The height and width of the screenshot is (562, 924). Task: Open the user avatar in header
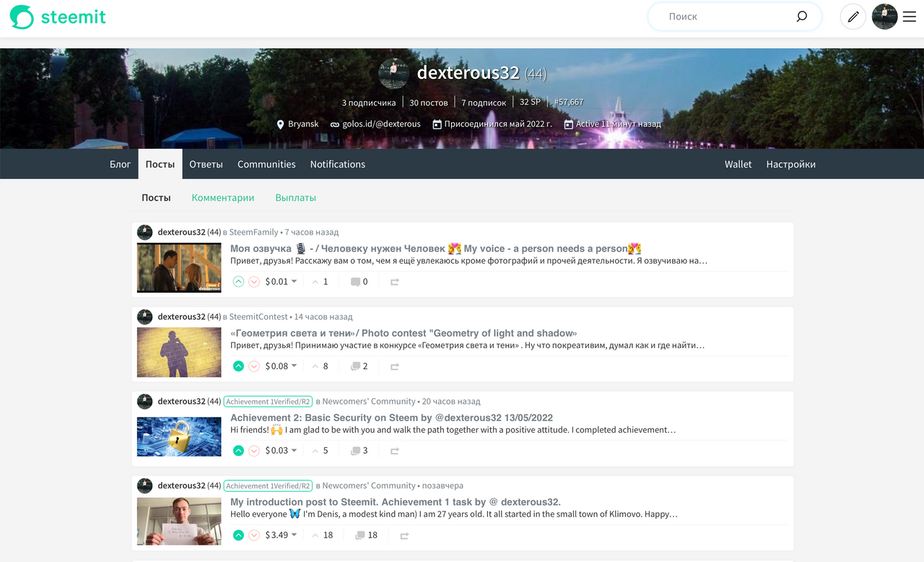point(884,17)
